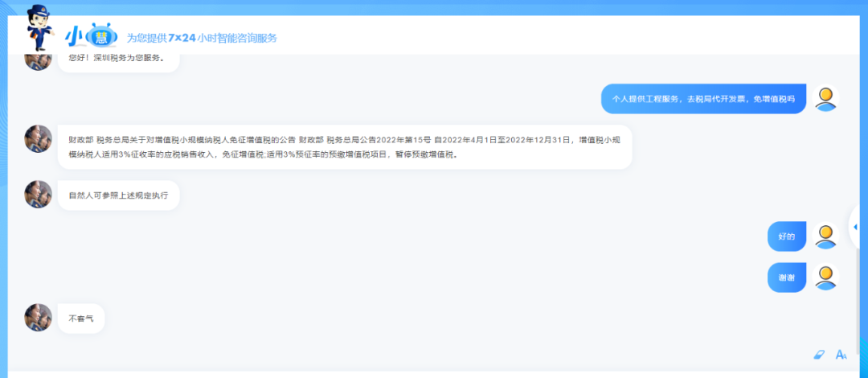Screen dimensions: 868x378
Task: Click the font size adjustment icon
Action: click(841, 355)
